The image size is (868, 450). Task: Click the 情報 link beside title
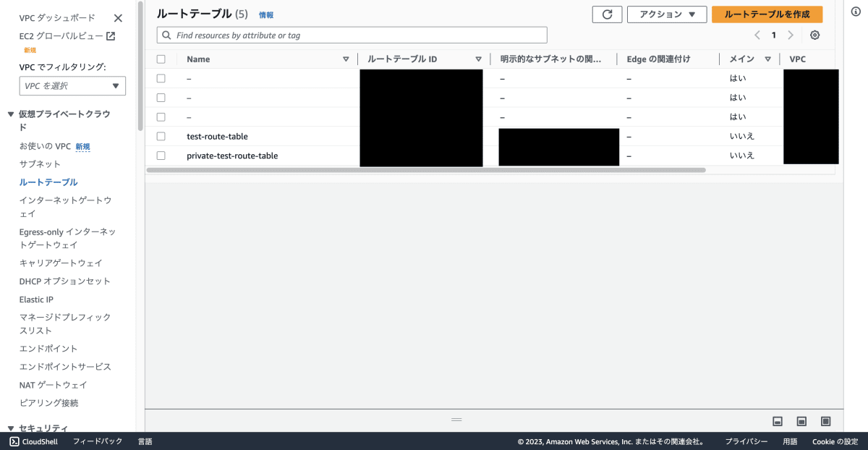pyautogui.click(x=266, y=15)
